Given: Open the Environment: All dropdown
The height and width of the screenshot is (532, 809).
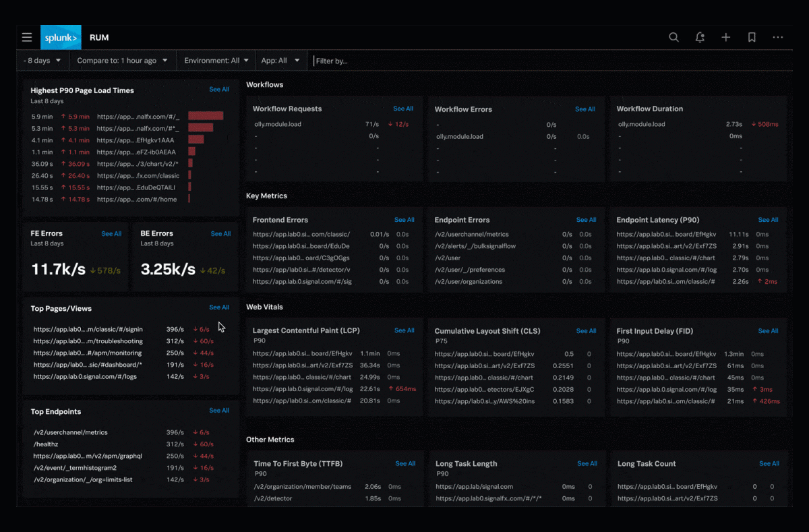Looking at the screenshot, I should [x=216, y=60].
